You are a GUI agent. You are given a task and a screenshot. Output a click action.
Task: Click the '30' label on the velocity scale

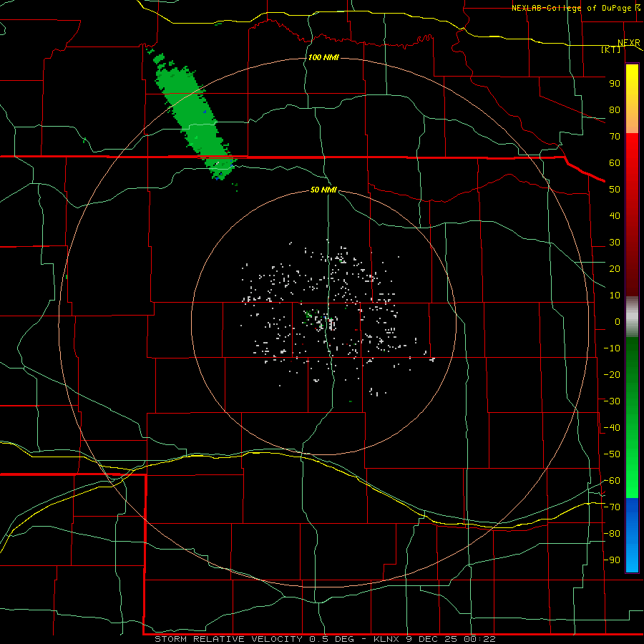click(615, 243)
